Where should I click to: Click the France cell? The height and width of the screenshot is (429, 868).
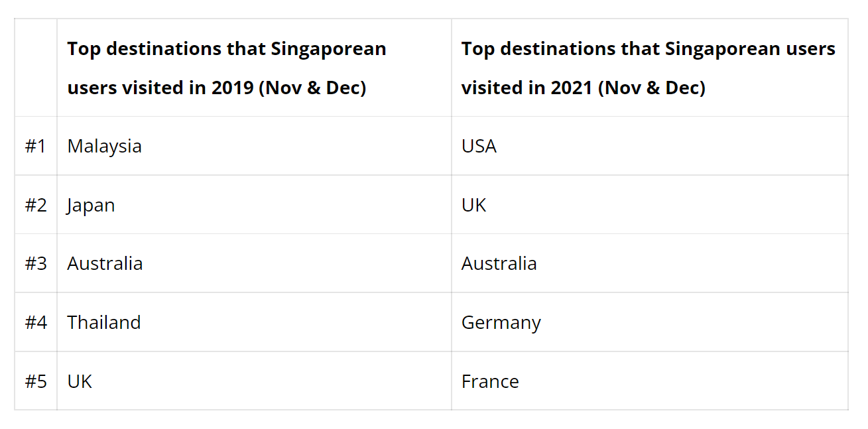(490, 381)
